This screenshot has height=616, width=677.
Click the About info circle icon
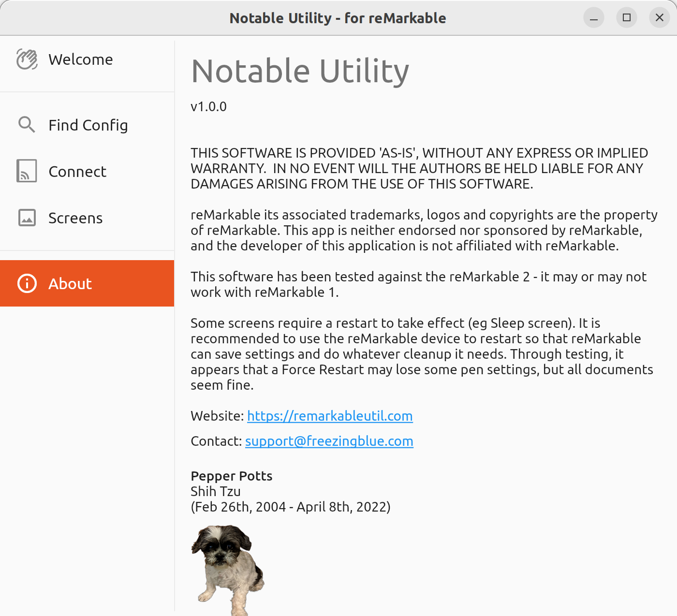pyautogui.click(x=27, y=283)
